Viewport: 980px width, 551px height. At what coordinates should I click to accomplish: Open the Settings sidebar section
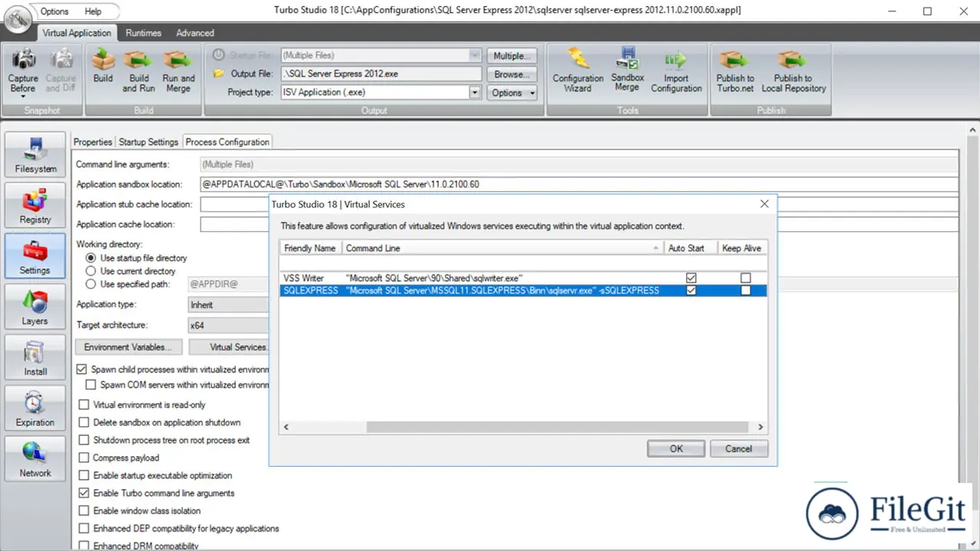tap(35, 255)
